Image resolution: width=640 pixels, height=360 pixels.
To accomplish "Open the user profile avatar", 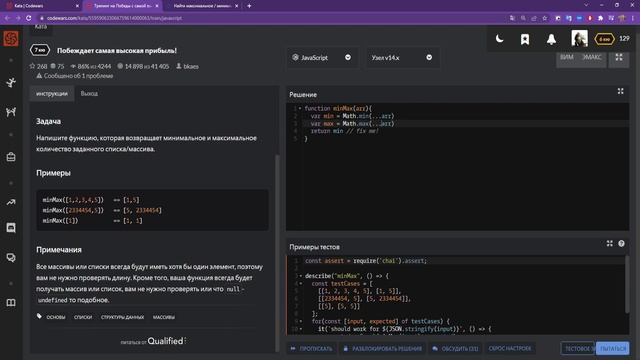I will click(x=579, y=39).
